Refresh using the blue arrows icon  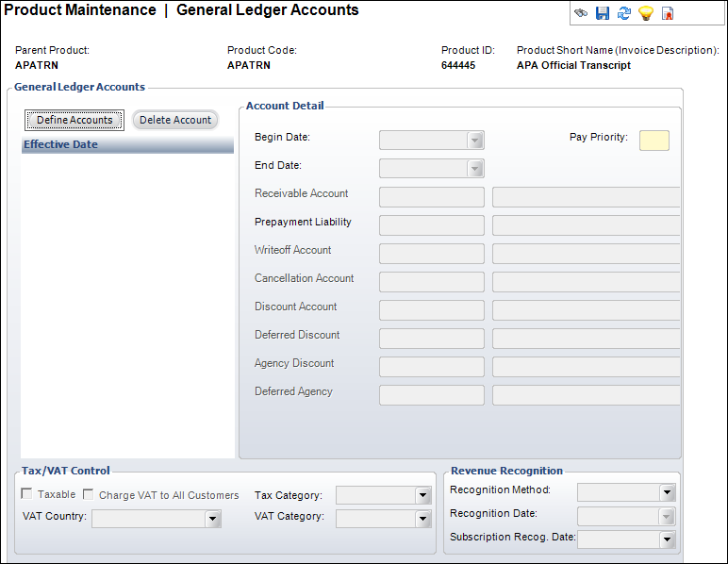(624, 13)
